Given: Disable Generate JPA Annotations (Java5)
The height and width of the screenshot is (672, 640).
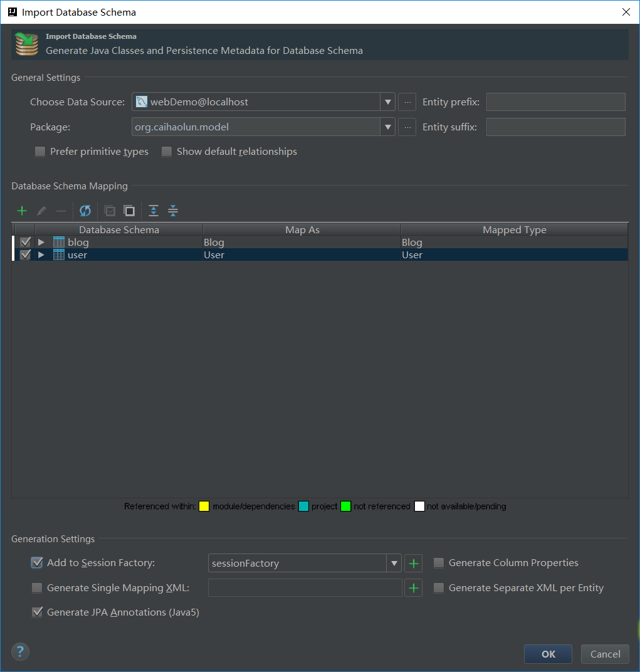Looking at the screenshot, I should 37,612.
